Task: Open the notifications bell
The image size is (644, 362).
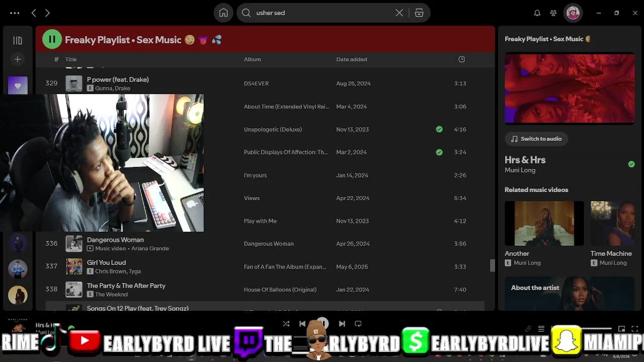Action: tap(537, 13)
